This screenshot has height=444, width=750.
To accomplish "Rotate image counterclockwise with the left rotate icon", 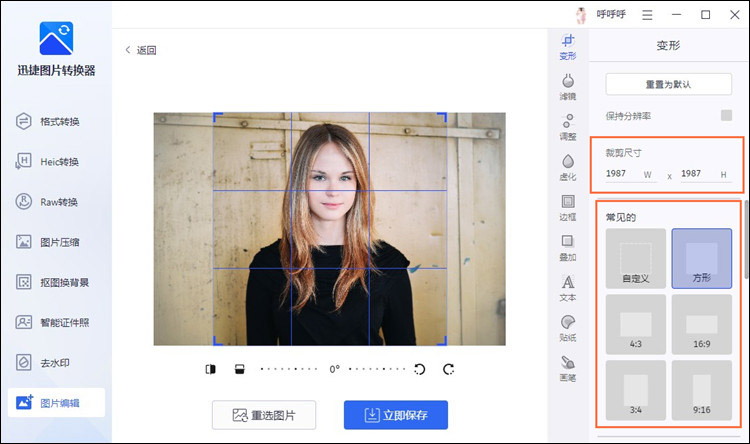I will tap(420, 369).
